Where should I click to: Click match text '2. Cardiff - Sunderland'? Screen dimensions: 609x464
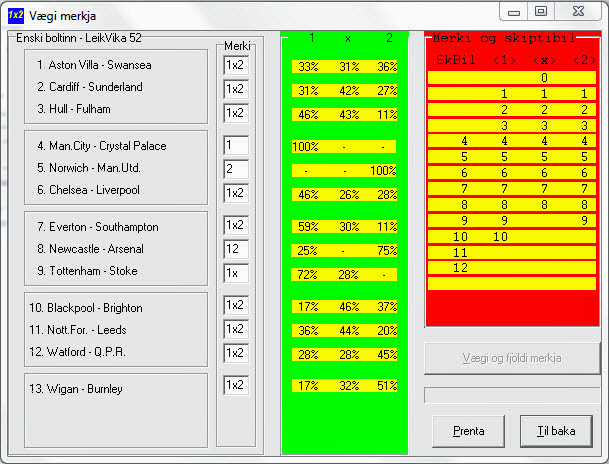coord(90,87)
